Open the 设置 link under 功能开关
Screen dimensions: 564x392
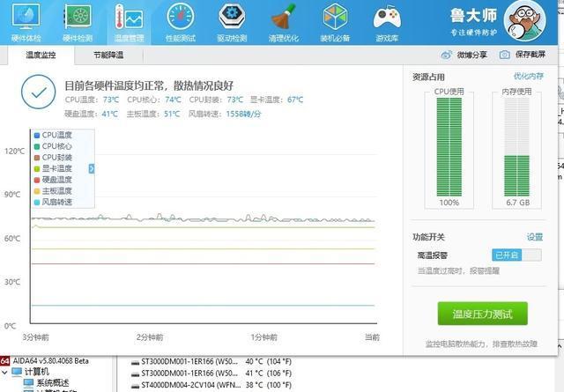click(x=535, y=237)
